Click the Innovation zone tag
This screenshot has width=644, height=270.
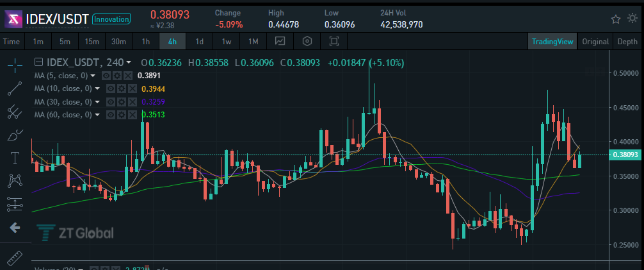pyautogui.click(x=111, y=19)
